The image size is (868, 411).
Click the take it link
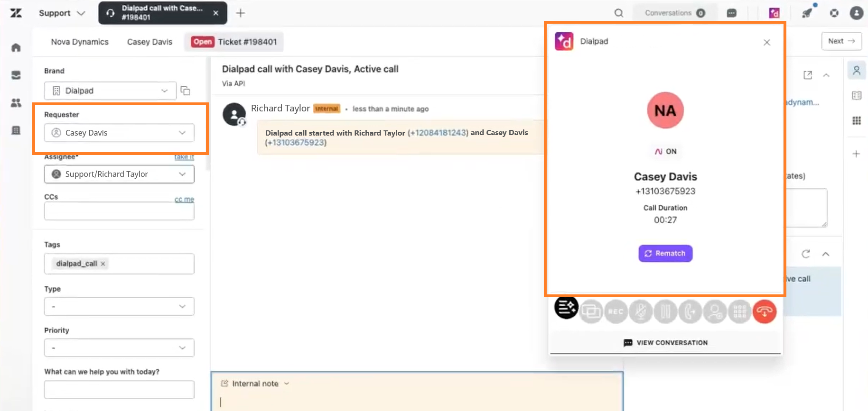(x=184, y=157)
